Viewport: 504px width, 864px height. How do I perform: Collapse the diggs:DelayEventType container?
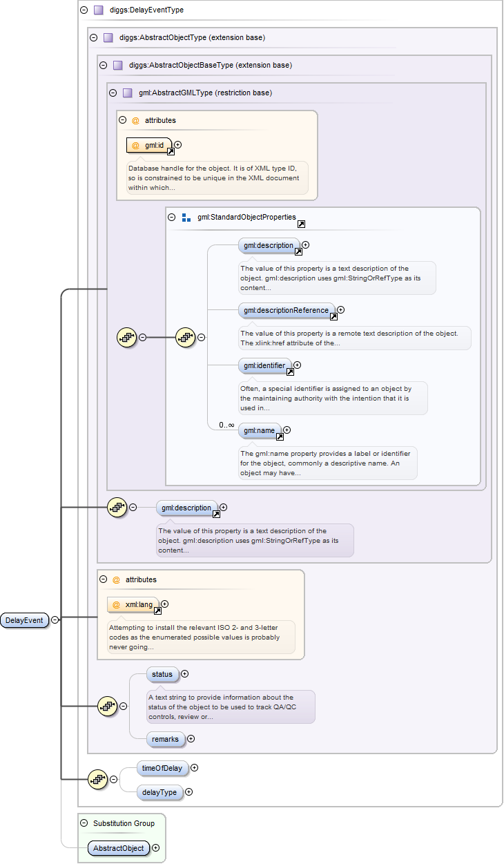coord(84,10)
